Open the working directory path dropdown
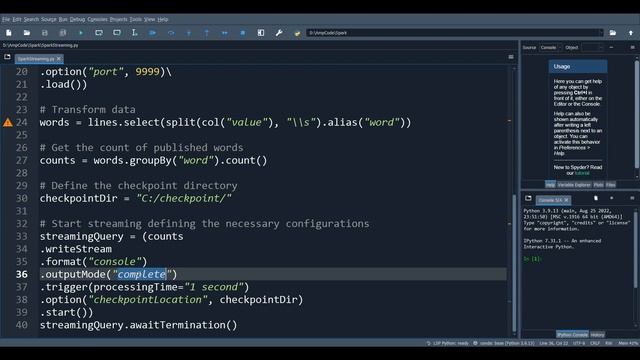The image size is (640, 360). (600, 33)
